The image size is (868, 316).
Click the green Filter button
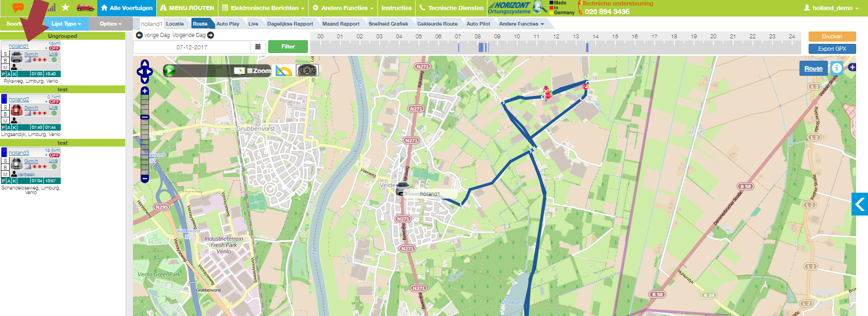pyautogui.click(x=288, y=47)
